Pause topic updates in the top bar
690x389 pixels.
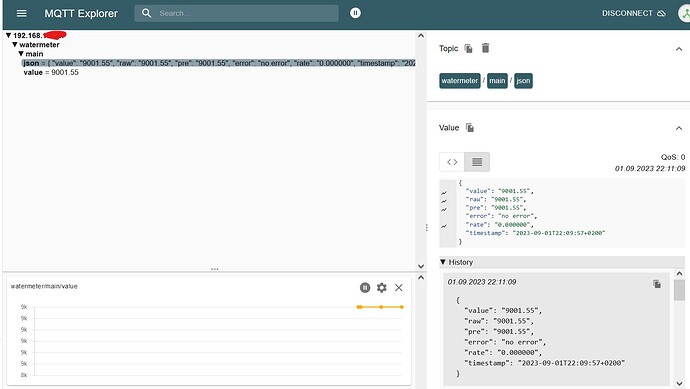(x=355, y=13)
